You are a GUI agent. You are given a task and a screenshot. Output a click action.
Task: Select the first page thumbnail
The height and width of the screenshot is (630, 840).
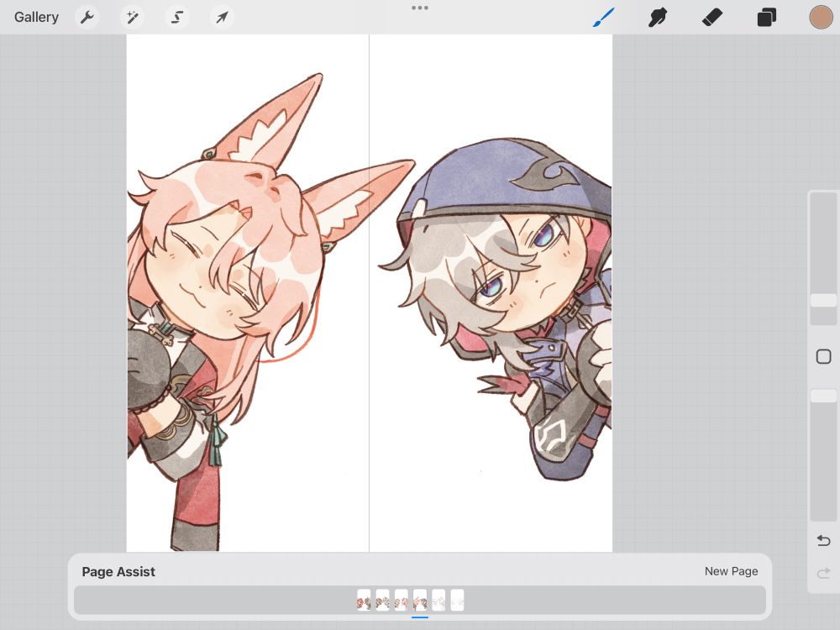pyautogui.click(x=364, y=600)
